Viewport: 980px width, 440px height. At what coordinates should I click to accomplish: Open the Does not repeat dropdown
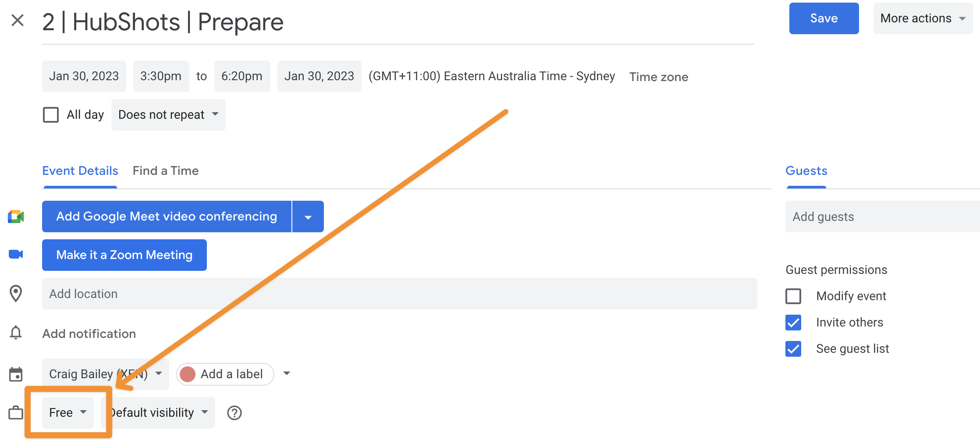click(168, 114)
